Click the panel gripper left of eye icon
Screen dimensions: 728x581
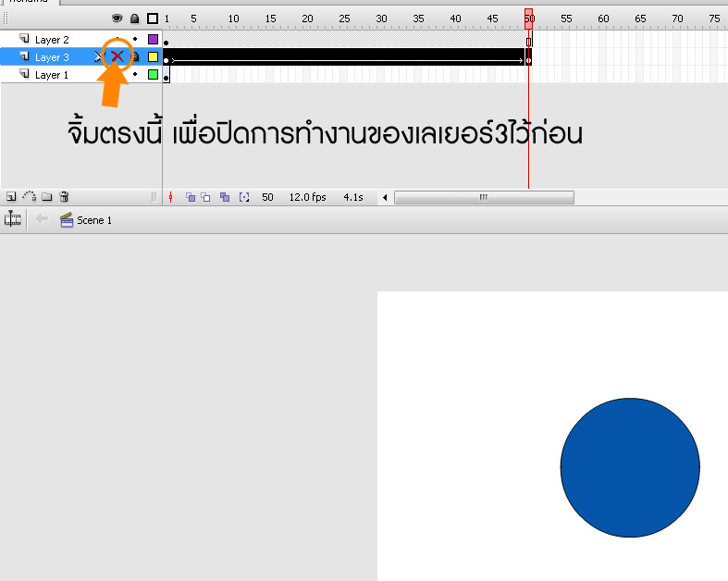tap(6, 19)
